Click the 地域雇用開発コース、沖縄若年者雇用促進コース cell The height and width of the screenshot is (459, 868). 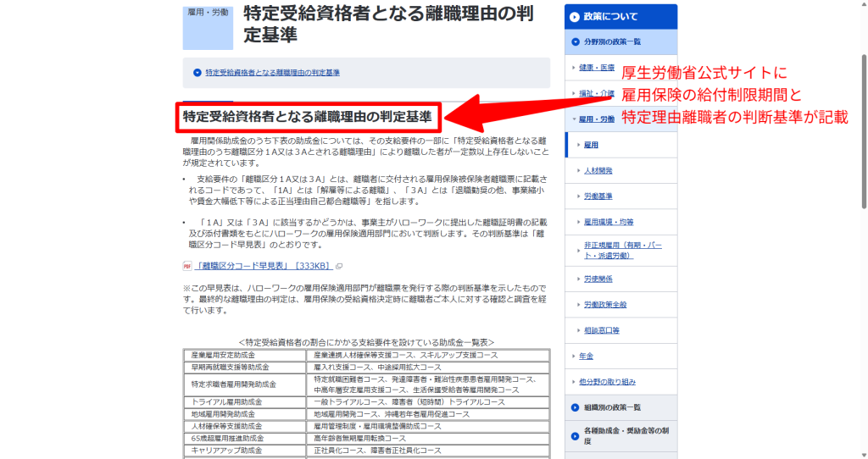point(428,414)
